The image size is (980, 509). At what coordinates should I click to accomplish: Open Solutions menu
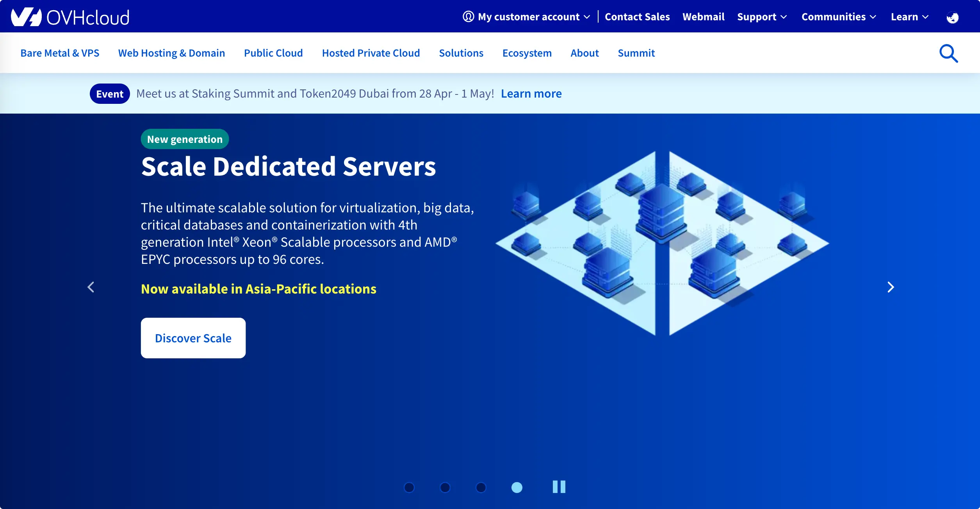point(461,53)
